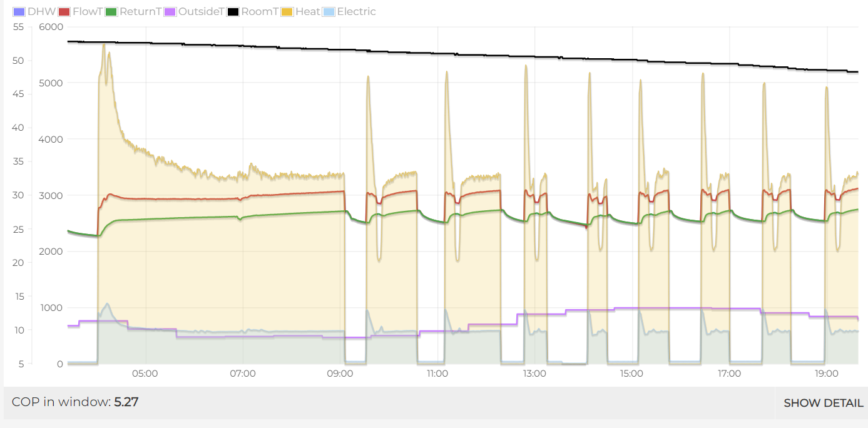Hide the ReturnT series via legend label
868x428 pixels.
141,12
